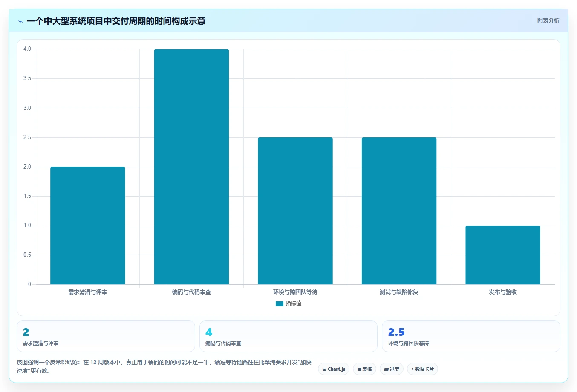Viewport: 577px width, 392px height.
Task: Click the 需求澄清与评审 bar in the chart
Action: click(x=88, y=226)
